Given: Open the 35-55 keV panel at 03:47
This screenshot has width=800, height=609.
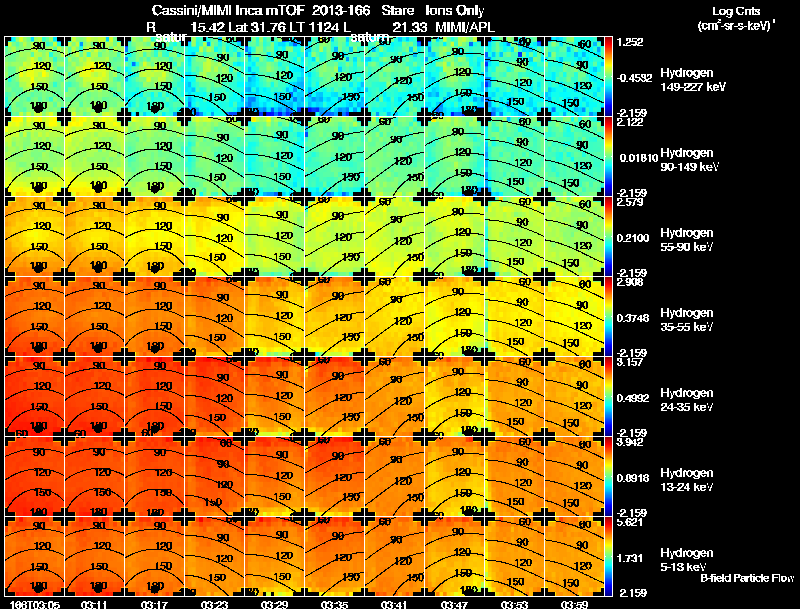Looking at the screenshot, I should coord(455,317).
